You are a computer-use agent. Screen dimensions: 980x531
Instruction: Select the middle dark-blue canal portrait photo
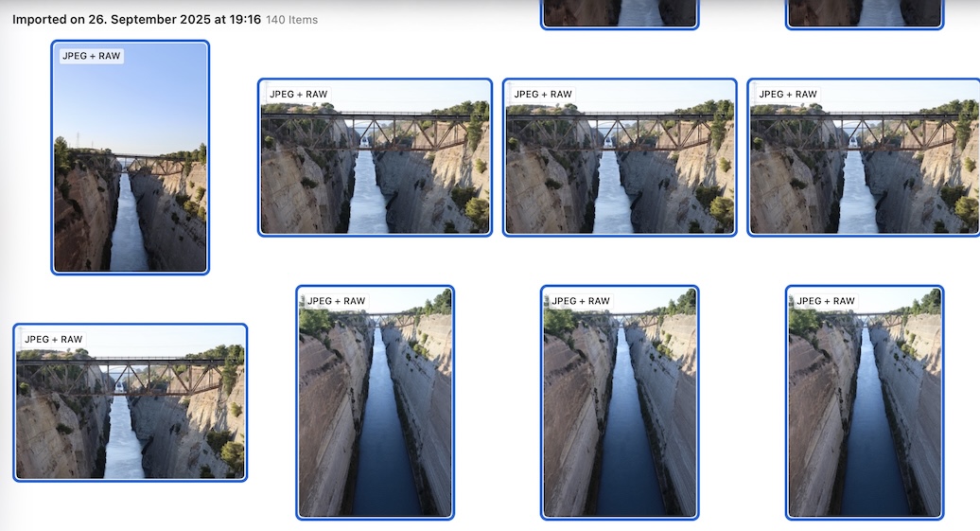pyautogui.click(x=620, y=403)
